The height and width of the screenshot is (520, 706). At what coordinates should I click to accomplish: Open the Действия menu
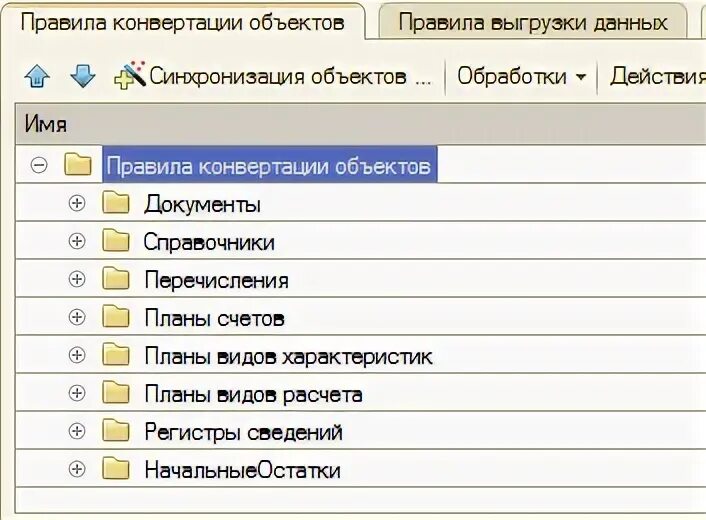click(658, 76)
